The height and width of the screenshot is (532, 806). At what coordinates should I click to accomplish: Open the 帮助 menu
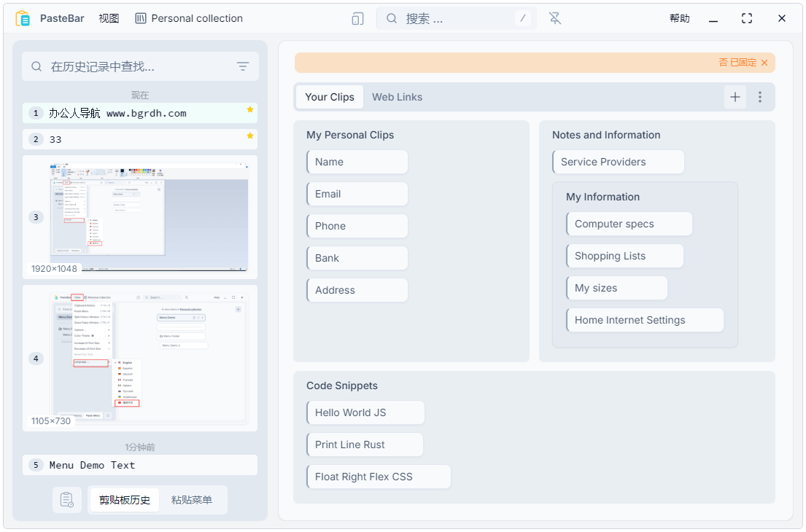(679, 18)
